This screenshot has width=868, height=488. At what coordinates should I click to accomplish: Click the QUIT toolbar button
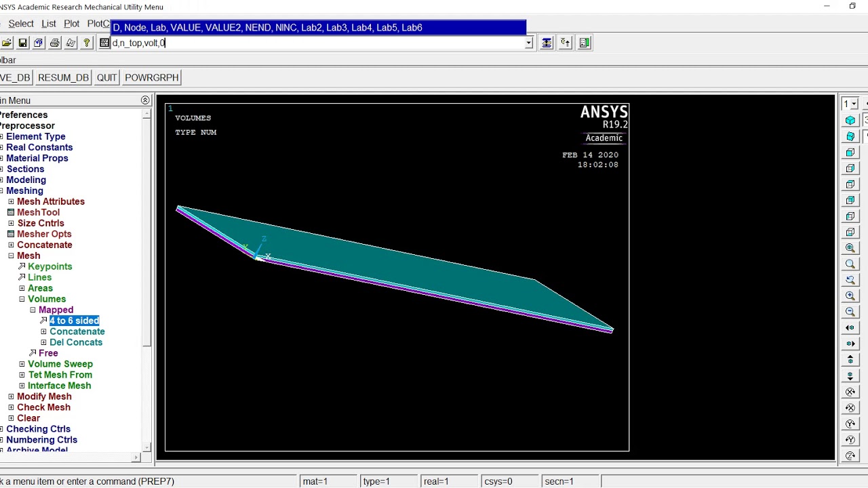coord(106,77)
